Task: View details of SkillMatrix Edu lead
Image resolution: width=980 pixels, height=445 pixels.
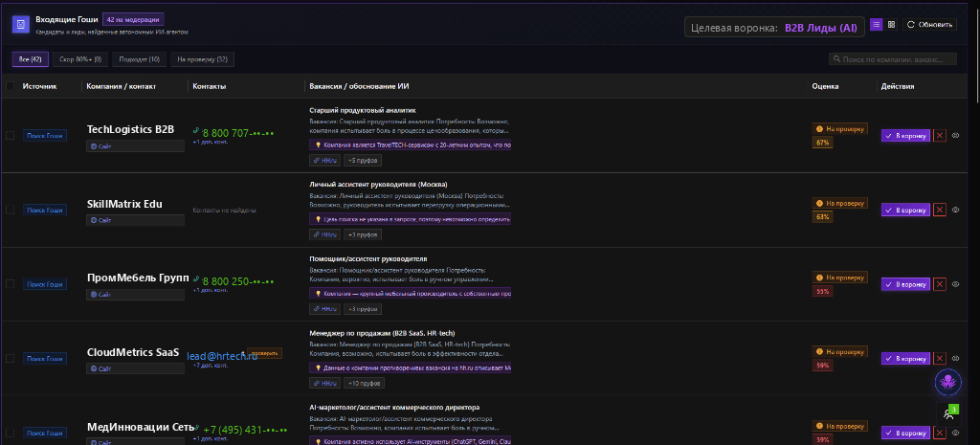Action: coord(956,210)
